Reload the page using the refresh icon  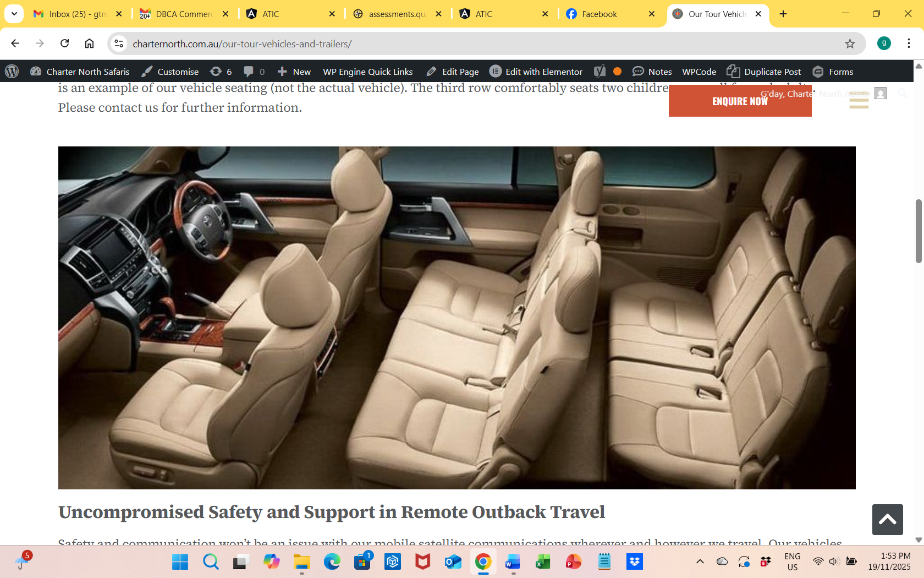point(64,43)
